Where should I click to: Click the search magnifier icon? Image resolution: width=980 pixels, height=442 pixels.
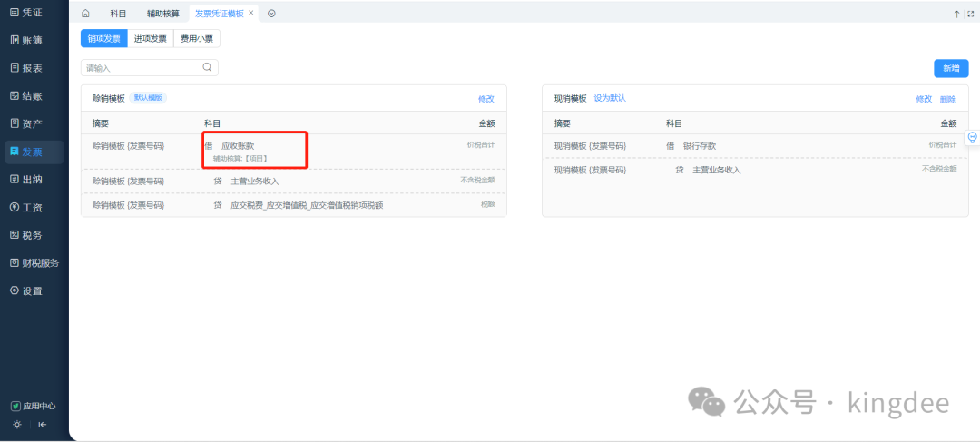tap(207, 67)
